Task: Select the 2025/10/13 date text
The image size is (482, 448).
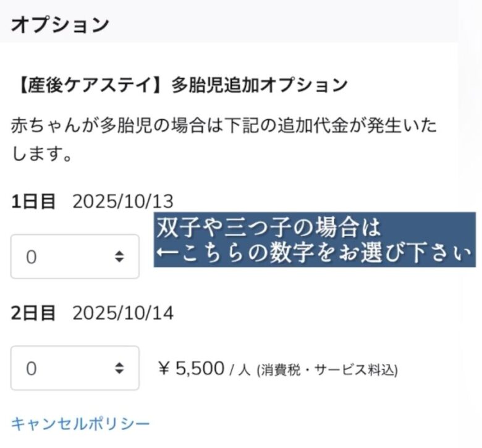Action: [123, 201]
